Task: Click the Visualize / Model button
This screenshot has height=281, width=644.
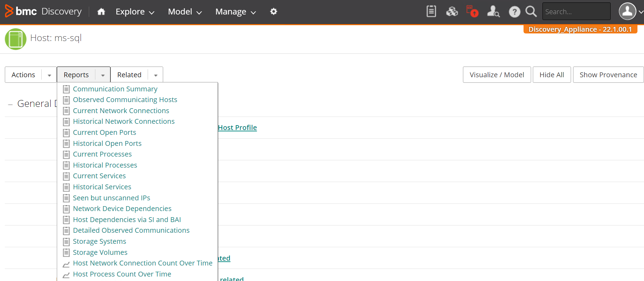Action: click(x=497, y=75)
